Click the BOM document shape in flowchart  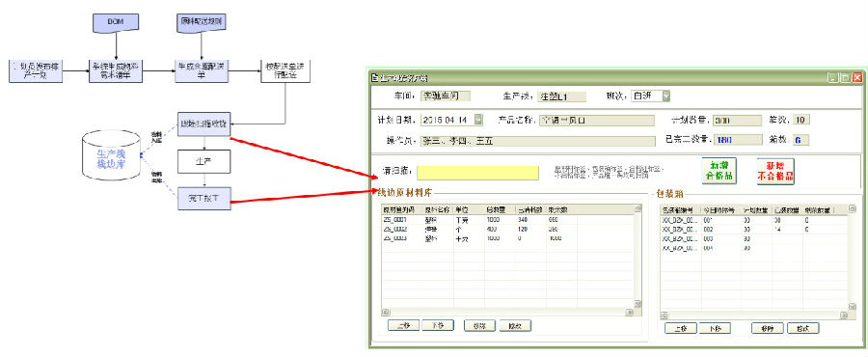click(x=115, y=23)
